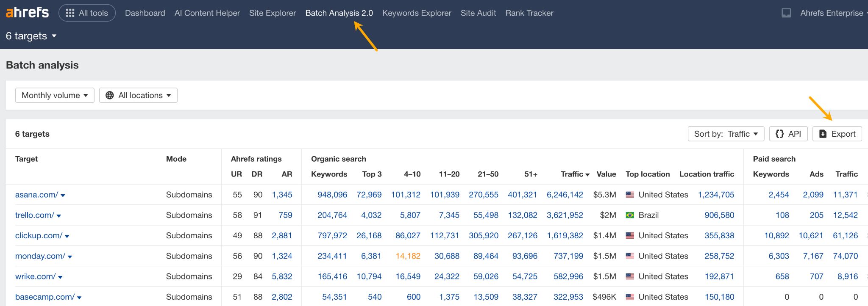Screen dimensions: 868x306
Task: Open the Monthly volume dropdown
Action: tap(55, 95)
